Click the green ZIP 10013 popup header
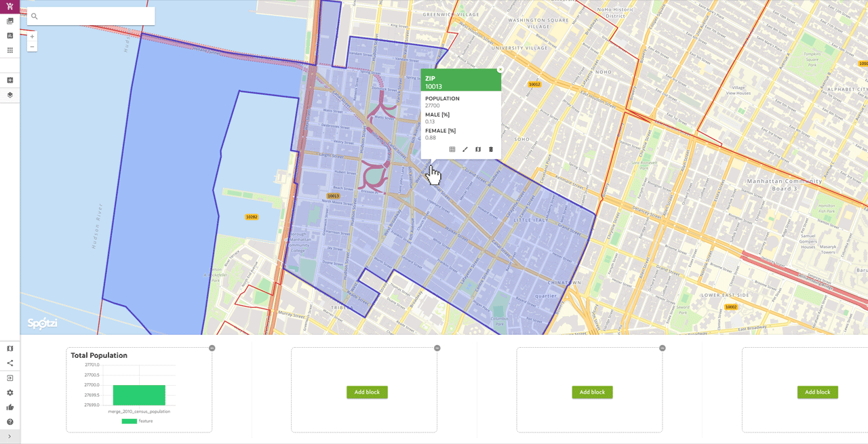Viewport: 868px width, 444px height. click(x=461, y=80)
